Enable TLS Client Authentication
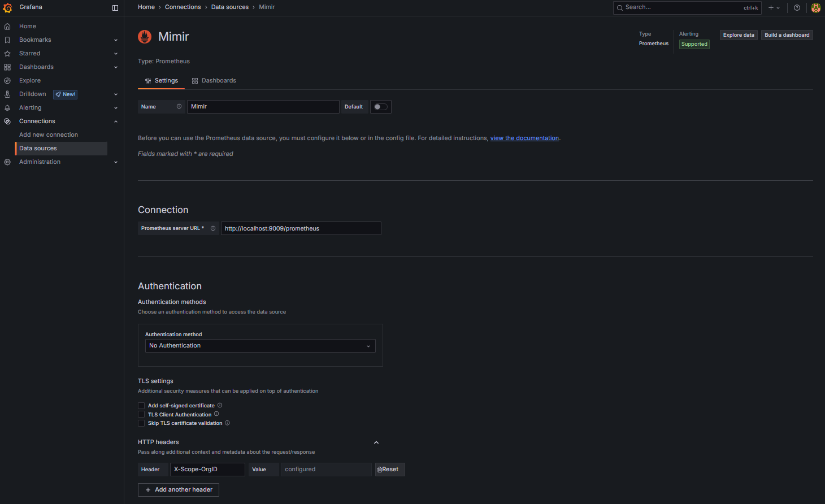825x504 pixels. (x=141, y=414)
